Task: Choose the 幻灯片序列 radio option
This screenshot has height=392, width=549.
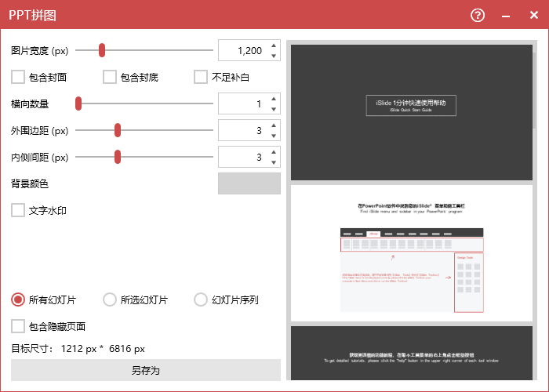Action: pyautogui.click(x=201, y=299)
